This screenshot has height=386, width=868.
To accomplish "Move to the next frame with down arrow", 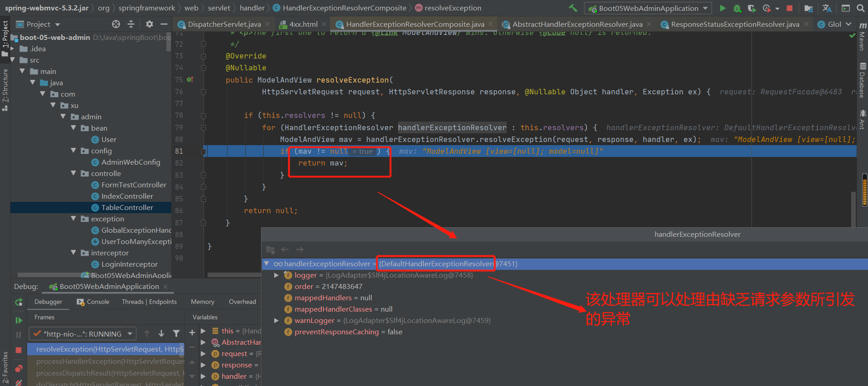I will pos(161,334).
